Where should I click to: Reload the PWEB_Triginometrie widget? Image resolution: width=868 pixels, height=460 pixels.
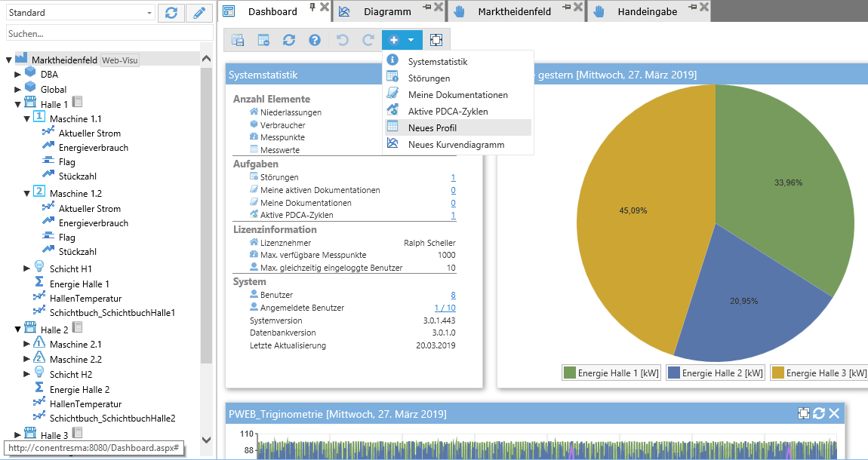[819, 413]
